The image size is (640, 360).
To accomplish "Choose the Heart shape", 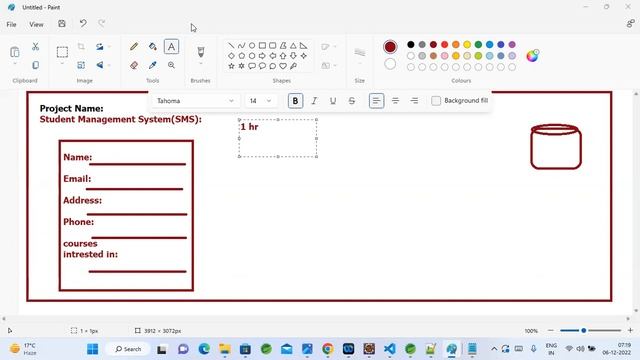I will point(283,66).
